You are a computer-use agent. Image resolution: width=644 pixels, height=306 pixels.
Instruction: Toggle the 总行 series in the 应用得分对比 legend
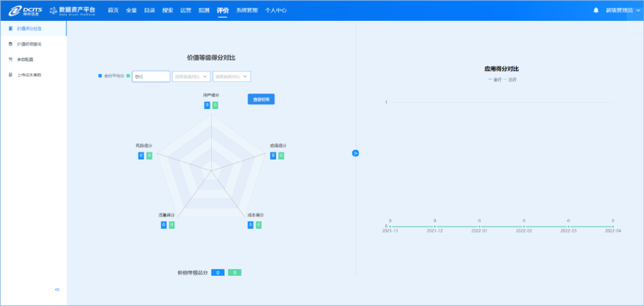pos(510,79)
